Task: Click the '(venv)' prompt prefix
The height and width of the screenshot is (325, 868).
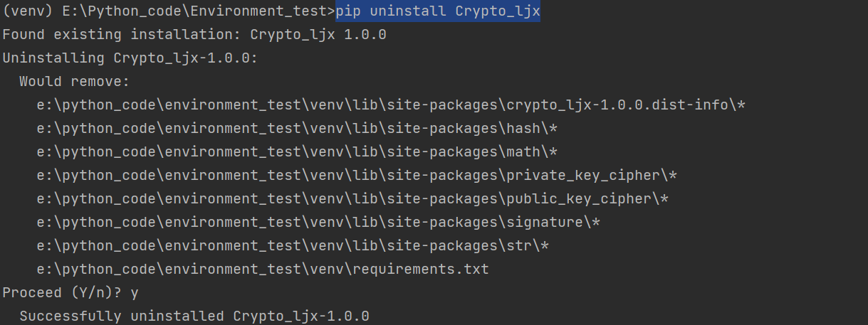Action: (28, 11)
